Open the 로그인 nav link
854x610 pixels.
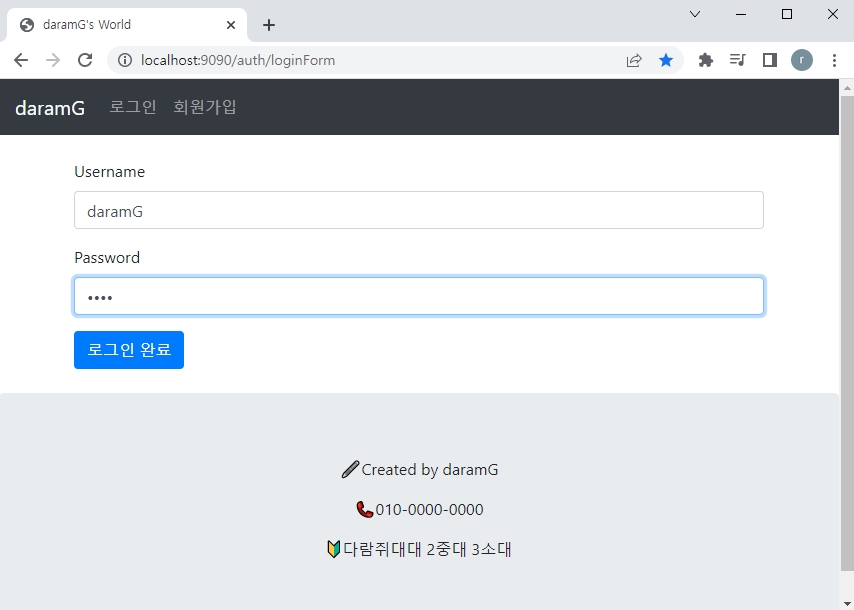tap(133, 107)
